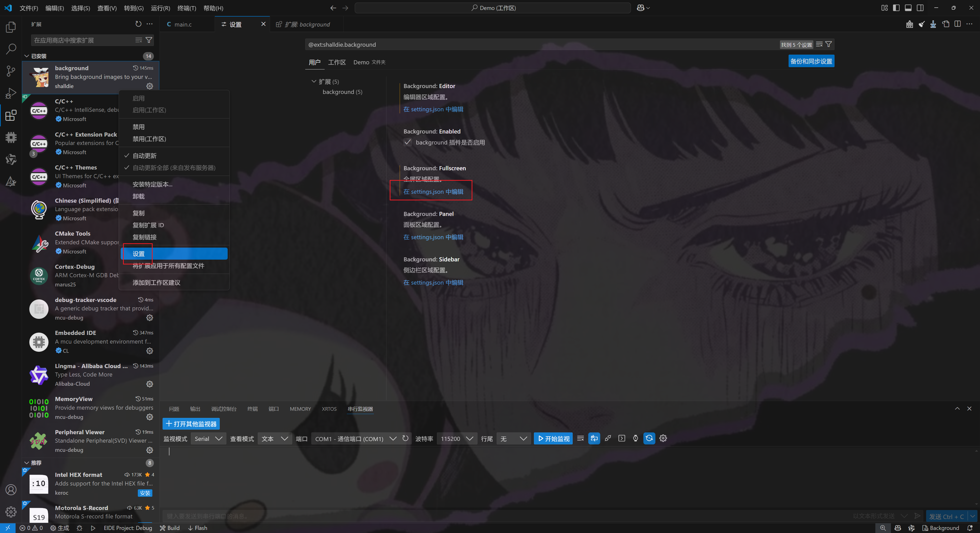
Task: Toggle the 'ab' text conversion button in serial monitor
Action: pyautogui.click(x=594, y=438)
